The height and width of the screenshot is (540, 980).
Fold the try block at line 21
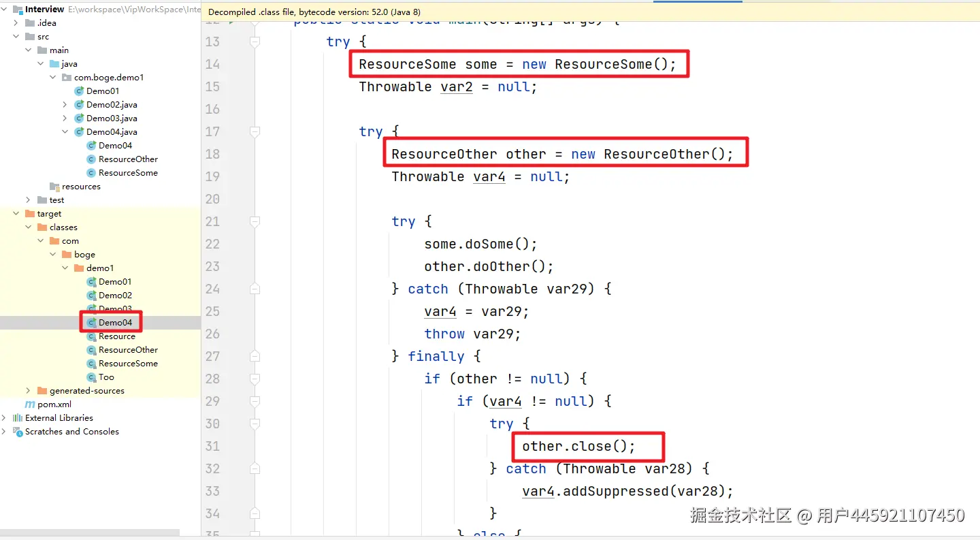pos(255,221)
